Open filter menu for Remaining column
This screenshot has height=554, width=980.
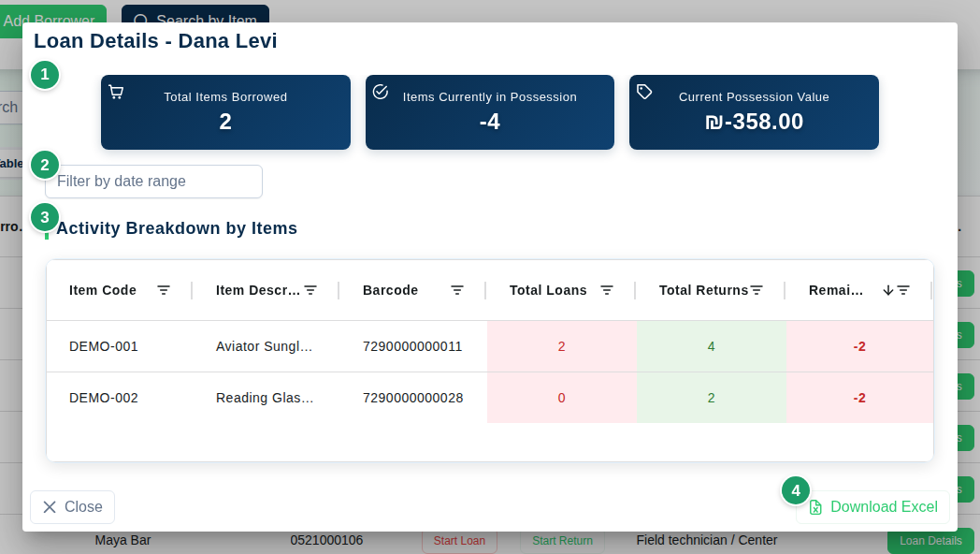point(903,290)
